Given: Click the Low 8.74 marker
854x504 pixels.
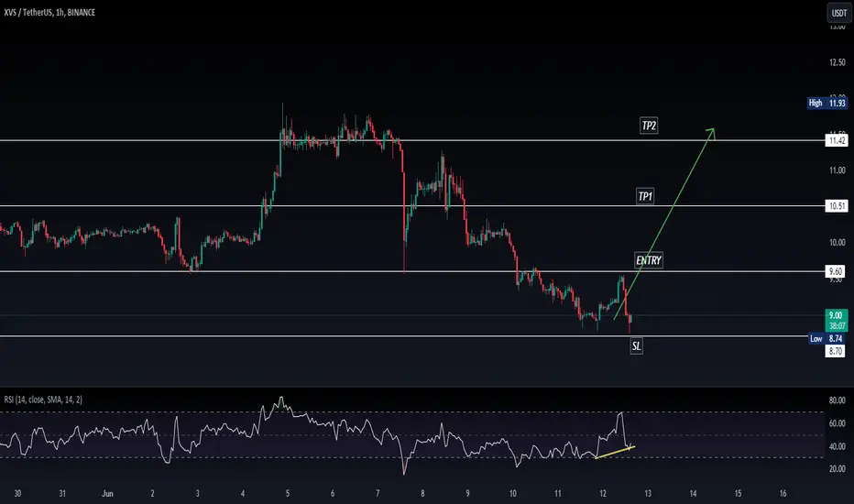Looking at the screenshot, I should [827, 338].
